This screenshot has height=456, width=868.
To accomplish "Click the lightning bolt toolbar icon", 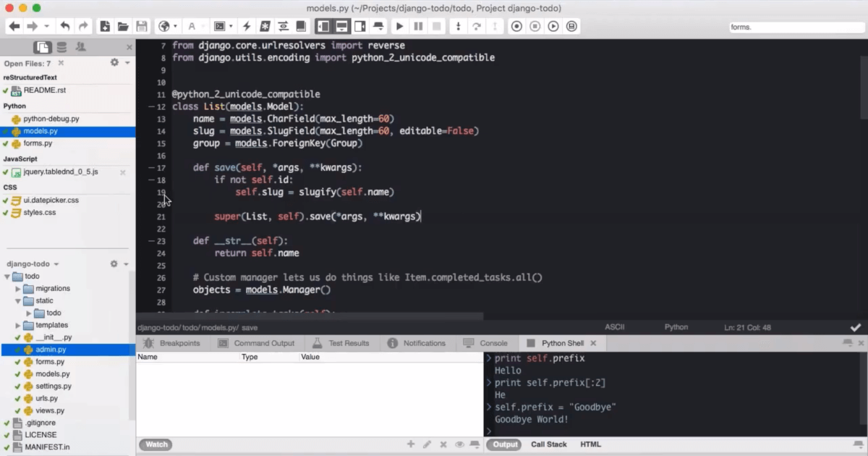I will pyautogui.click(x=247, y=26).
